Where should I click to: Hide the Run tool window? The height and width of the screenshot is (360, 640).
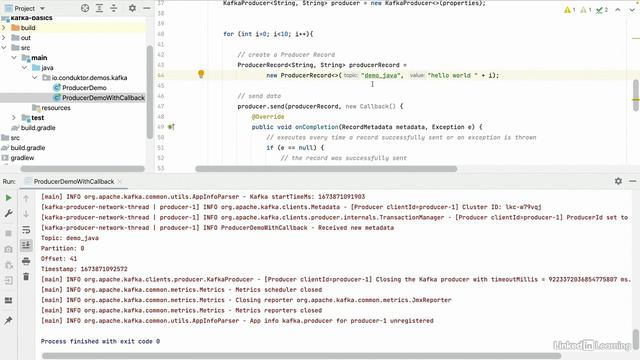tap(633, 181)
